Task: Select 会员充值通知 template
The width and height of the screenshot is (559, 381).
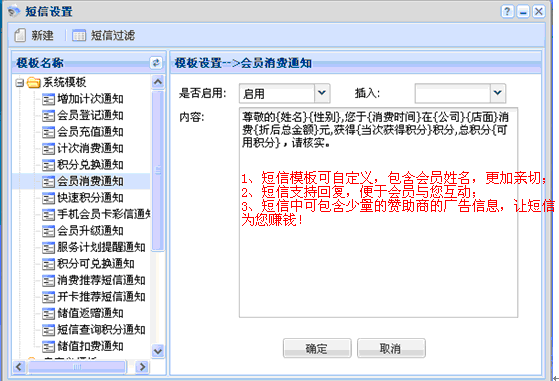Action: (x=90, y=132)
